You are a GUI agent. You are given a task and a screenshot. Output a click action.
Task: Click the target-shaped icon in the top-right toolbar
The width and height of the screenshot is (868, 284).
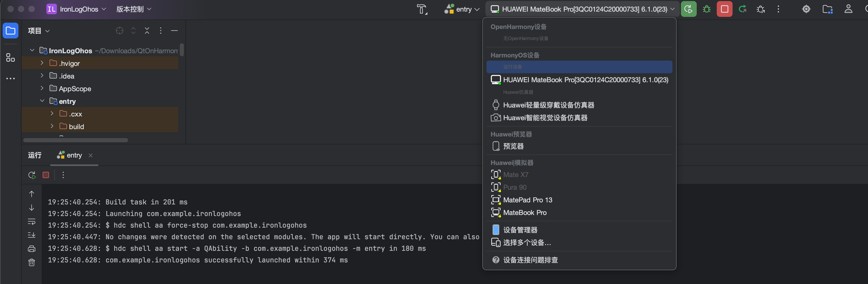point(806,9)
